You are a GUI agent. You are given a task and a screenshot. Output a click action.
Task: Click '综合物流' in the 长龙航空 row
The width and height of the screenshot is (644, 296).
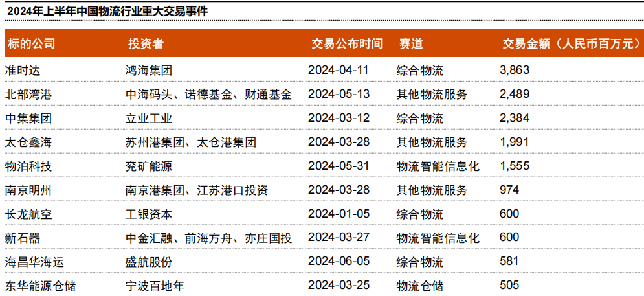(x=420, y=214)
